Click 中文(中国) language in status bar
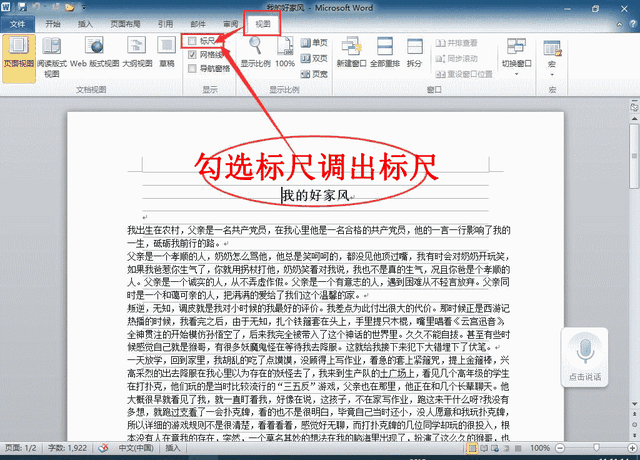640x460 pixels. click(x=136, y=448)
